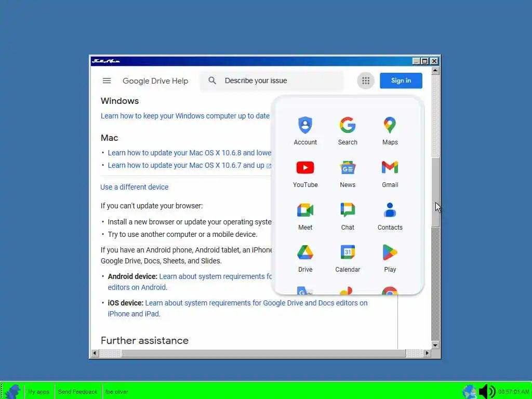The height and width of the screenshot is (399, 532).
Task: Click horizontal scrollbar left arrow
Action: (95, 353)
